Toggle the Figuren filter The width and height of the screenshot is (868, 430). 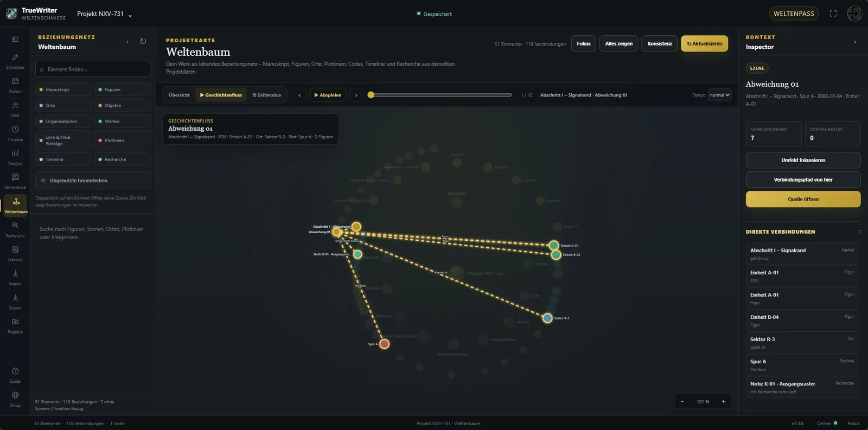(123, 89)
